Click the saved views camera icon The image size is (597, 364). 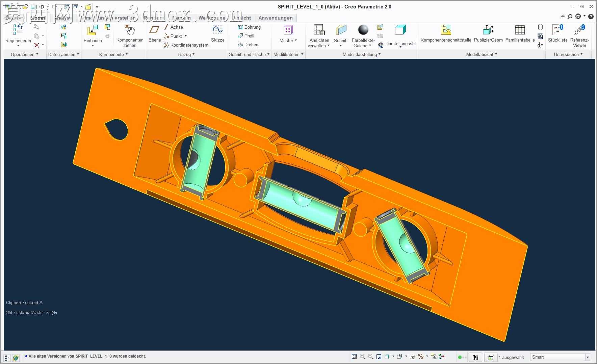click(x=412, y=357)
